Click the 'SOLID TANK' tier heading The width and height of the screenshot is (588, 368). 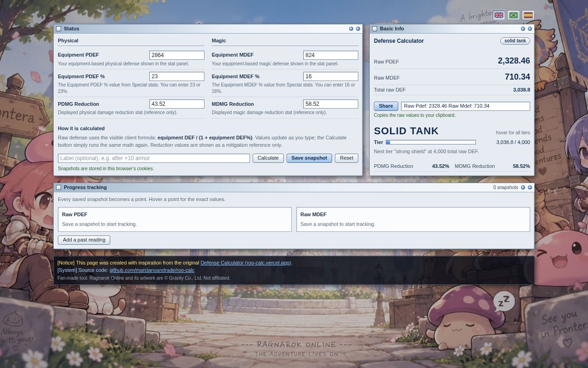pos(406,131)
